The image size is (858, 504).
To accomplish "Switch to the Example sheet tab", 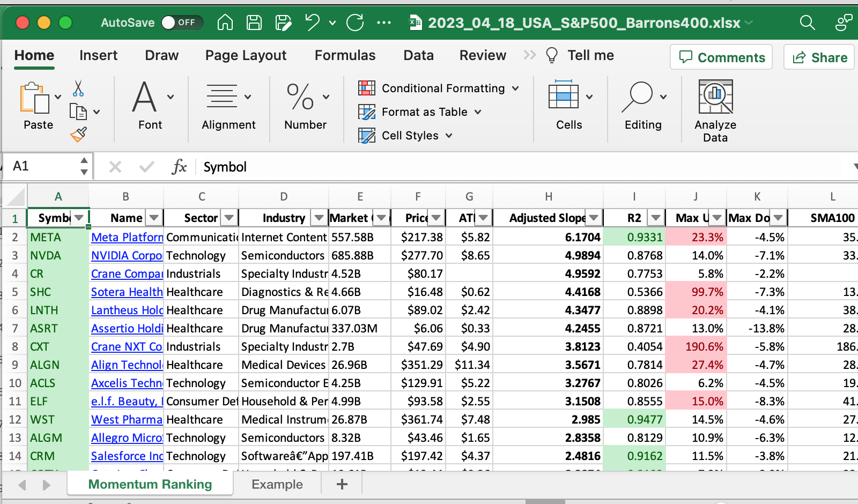I will [277, 485].
